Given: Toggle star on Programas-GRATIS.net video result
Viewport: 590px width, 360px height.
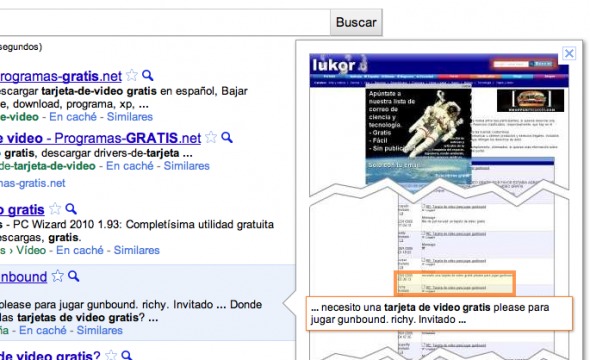Looking at the screenshot, I should point(211,137).
